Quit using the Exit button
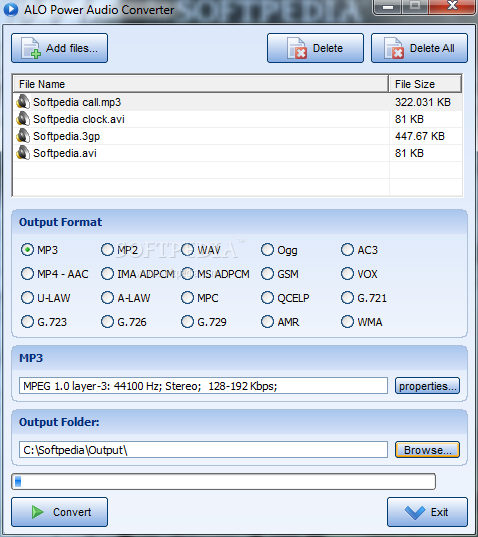 (427, 512)
